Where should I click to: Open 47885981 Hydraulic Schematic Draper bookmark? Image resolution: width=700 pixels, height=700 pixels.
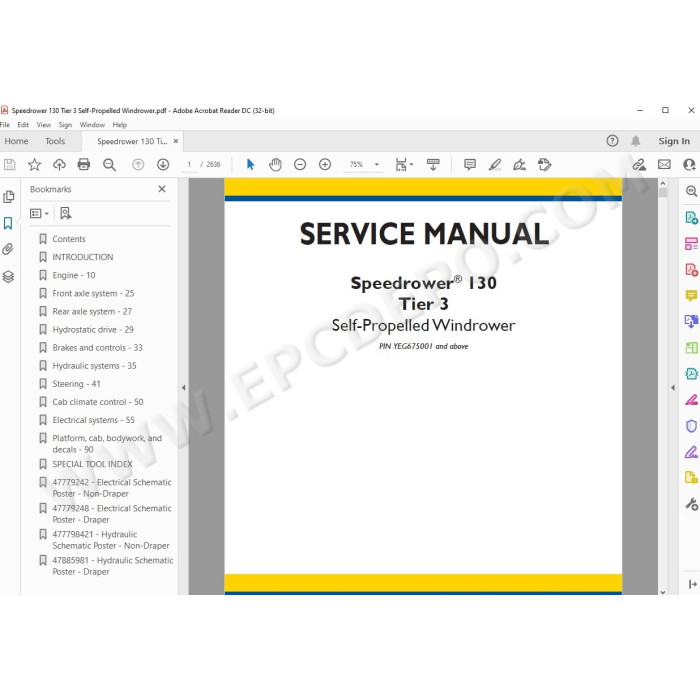pyautogui.click(x=113, y=566)
